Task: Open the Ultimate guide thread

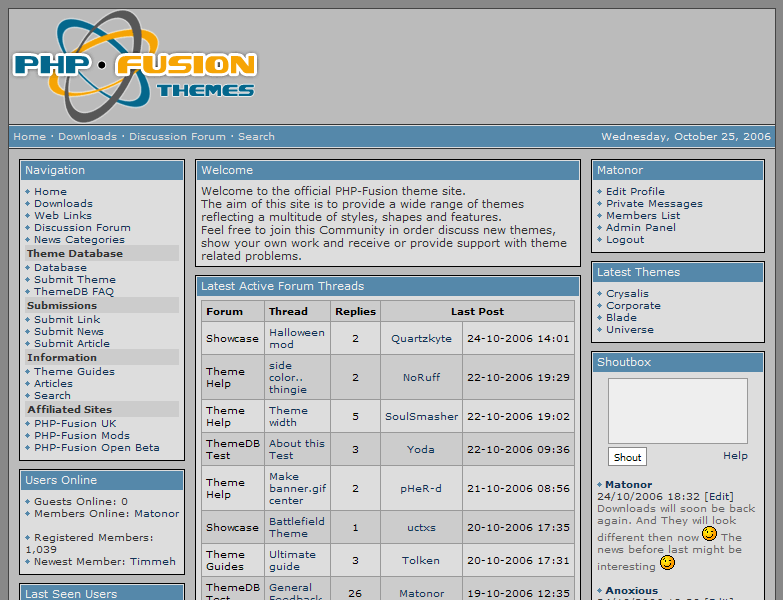Action: tap(292, 560)
